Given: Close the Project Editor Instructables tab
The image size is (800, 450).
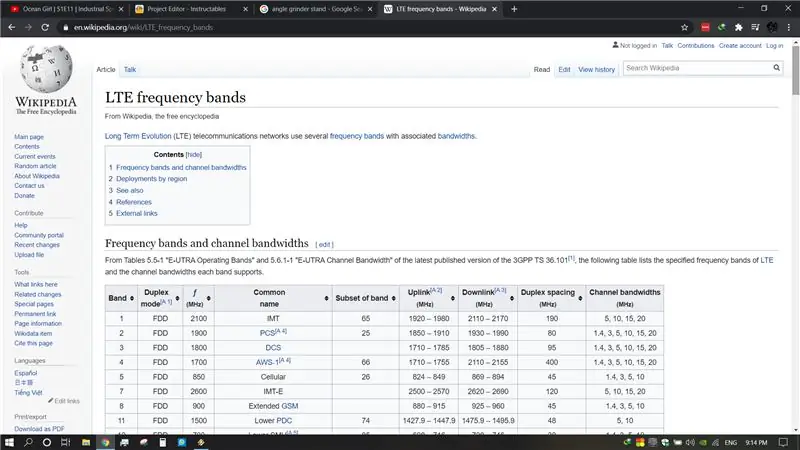Looking at the screenshot, I should coord(245,9).
